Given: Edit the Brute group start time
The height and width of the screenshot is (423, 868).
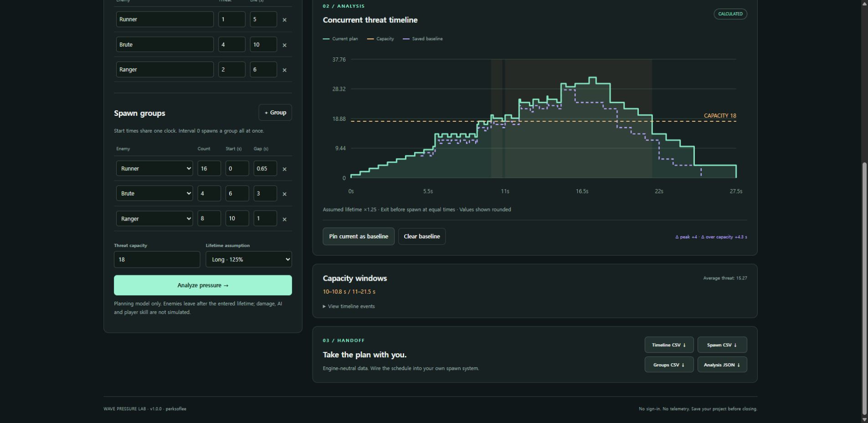Looking at the screenshot, I should pos(237,193).
